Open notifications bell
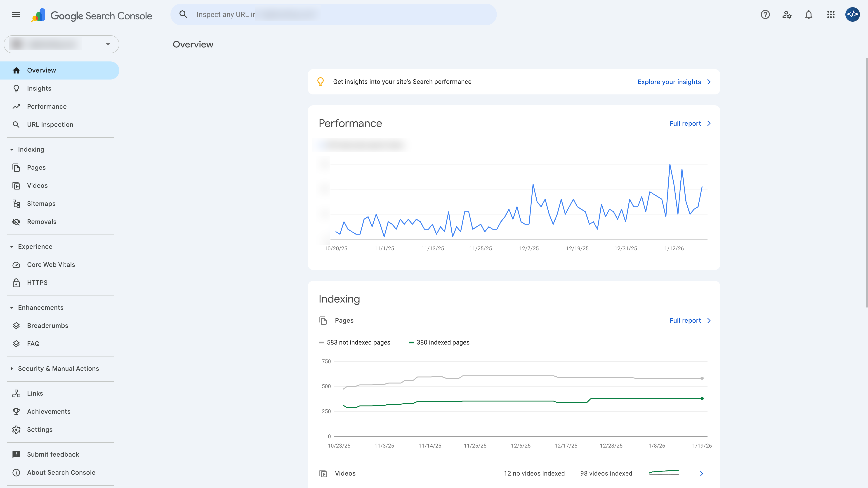Screen dimensions: 868x488 809,14
